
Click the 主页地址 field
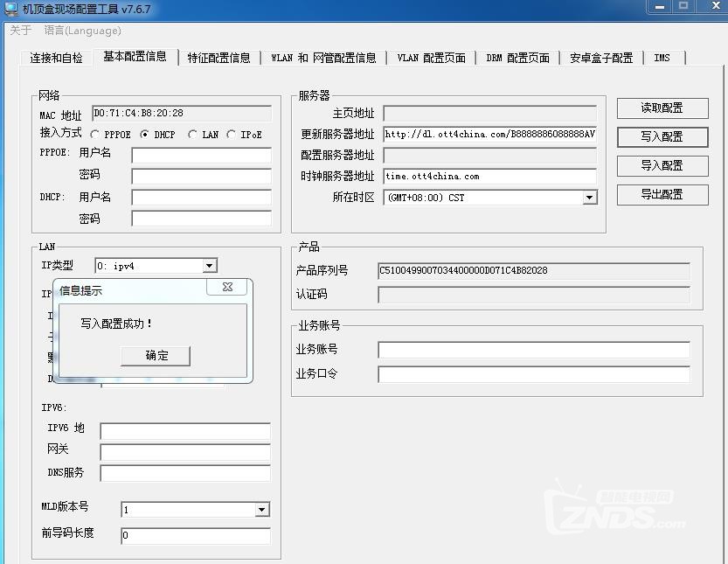[490, 114]
